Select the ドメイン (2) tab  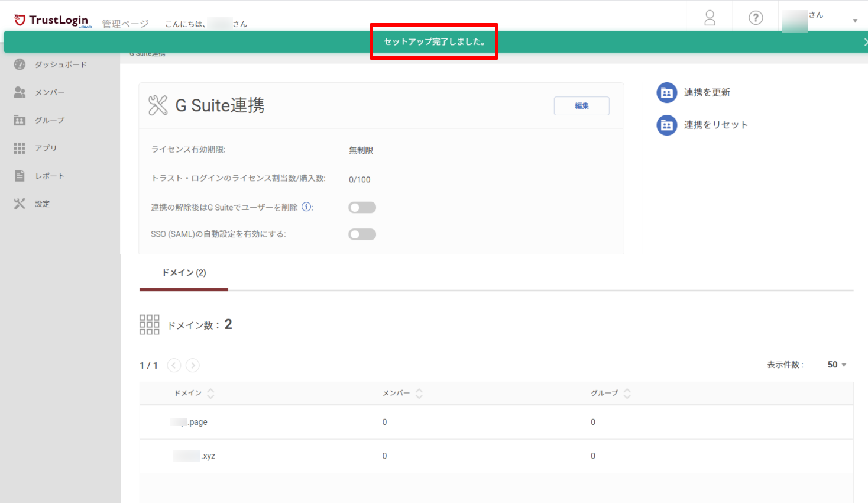[184, 273]
